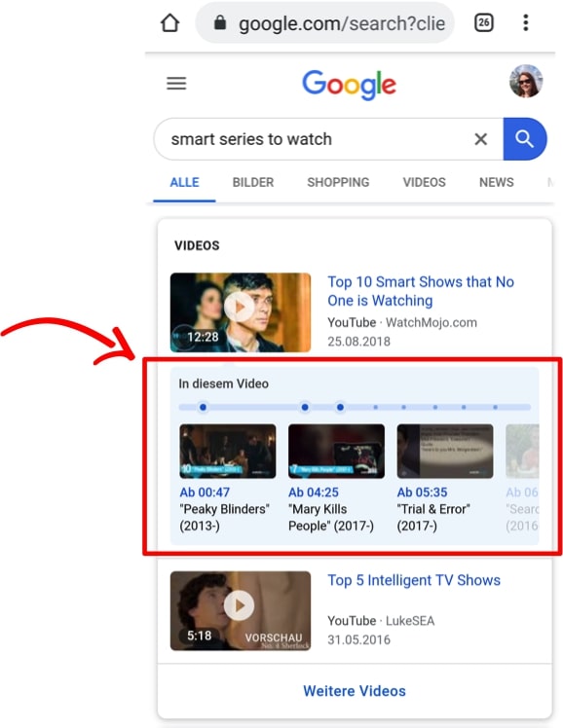The width and height of the screenshot is (563, 728).
Task: Tap the browser home icon
Action: coord(170,22)
